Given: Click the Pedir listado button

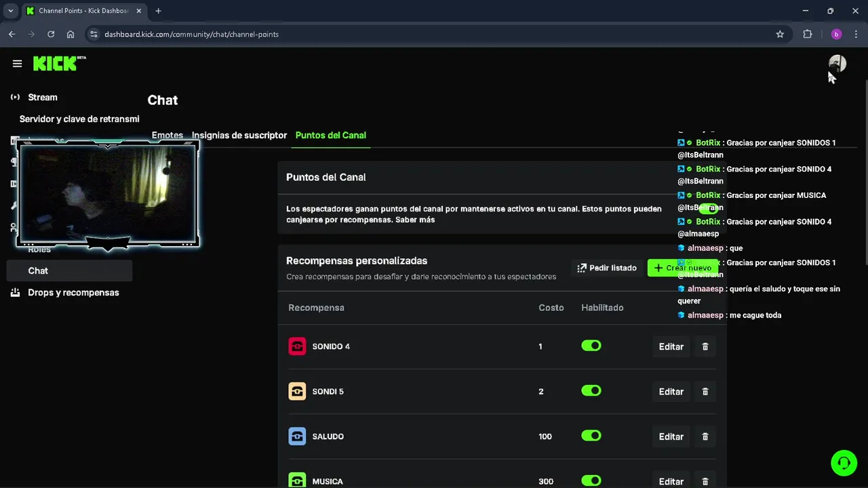Looking at the screenshot, I should [607, 268].
